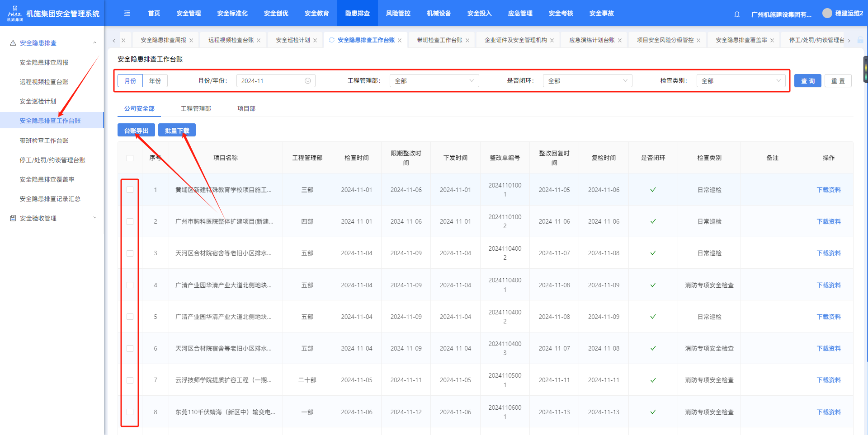Open the 是否闭环 dropdown
This screenshot has height=435, width=868.
click(587, 81)
